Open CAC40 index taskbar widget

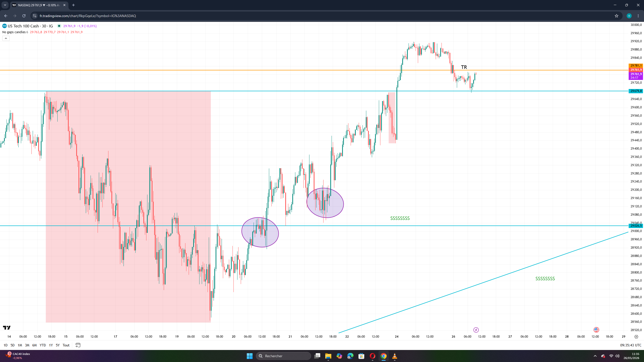click(x=18, y=356)
